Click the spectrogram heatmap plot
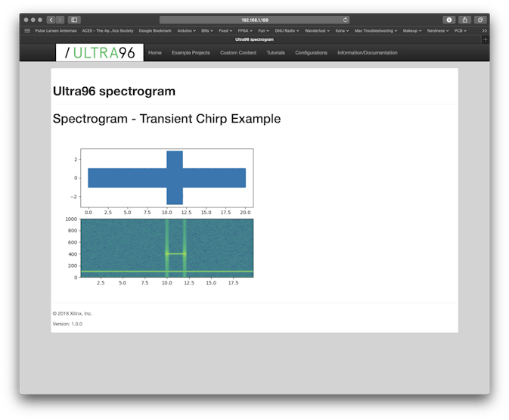The image size is (509, 420). (167, 248)
